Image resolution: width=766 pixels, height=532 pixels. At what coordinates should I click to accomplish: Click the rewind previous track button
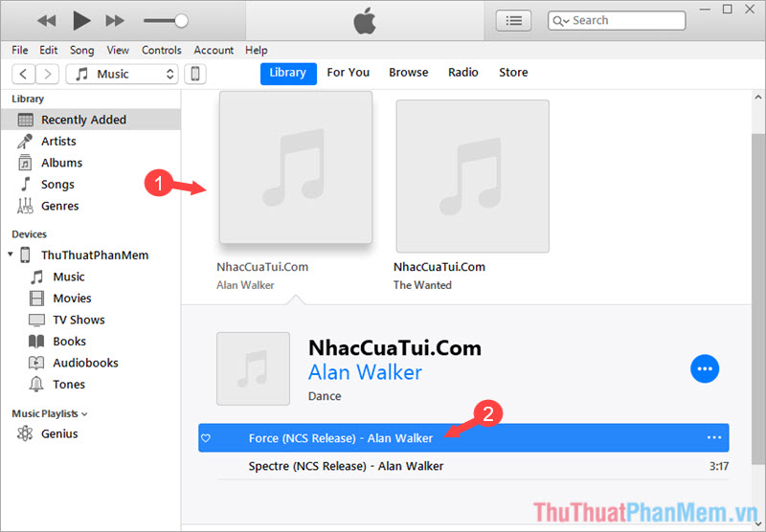(x=47, y=20)
